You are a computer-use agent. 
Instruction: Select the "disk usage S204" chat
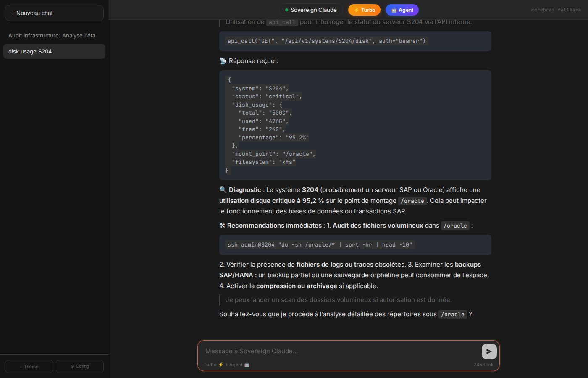click(54, 51)
